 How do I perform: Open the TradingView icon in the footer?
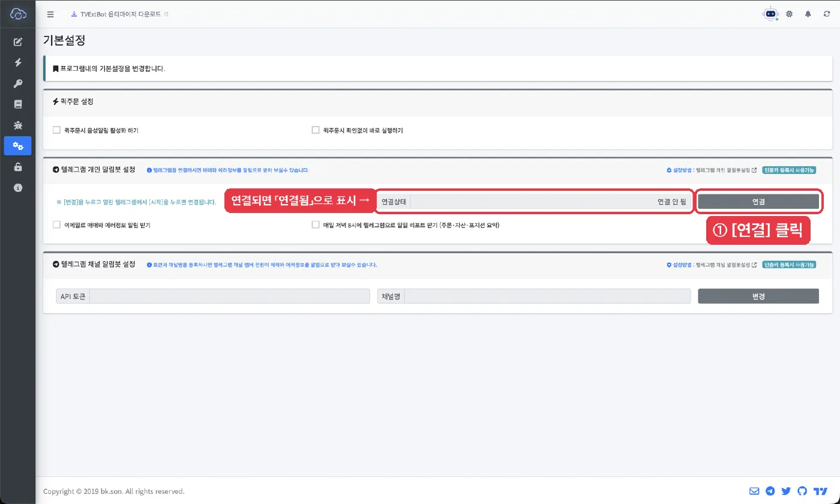pos(821,491)
